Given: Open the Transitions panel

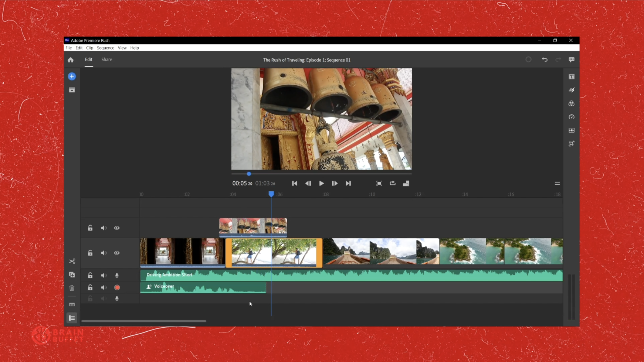Looking at the screenshot, I should coord(572,90).
